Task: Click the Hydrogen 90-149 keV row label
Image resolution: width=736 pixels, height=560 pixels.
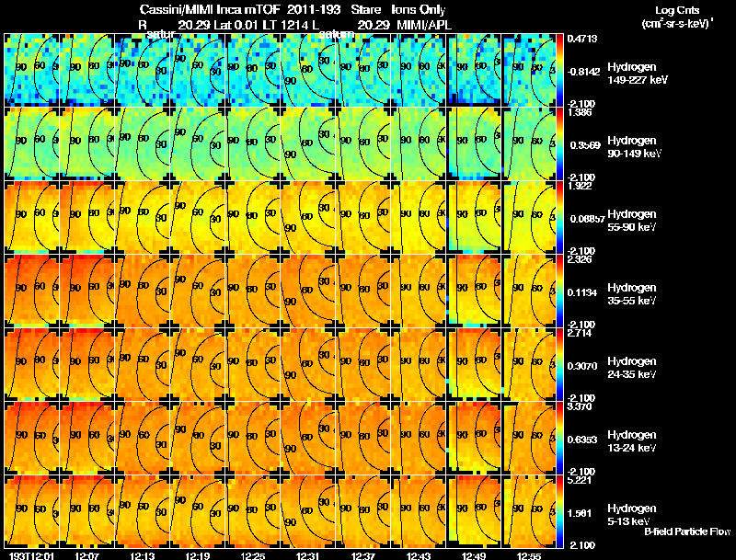Action: coord(634,147)
